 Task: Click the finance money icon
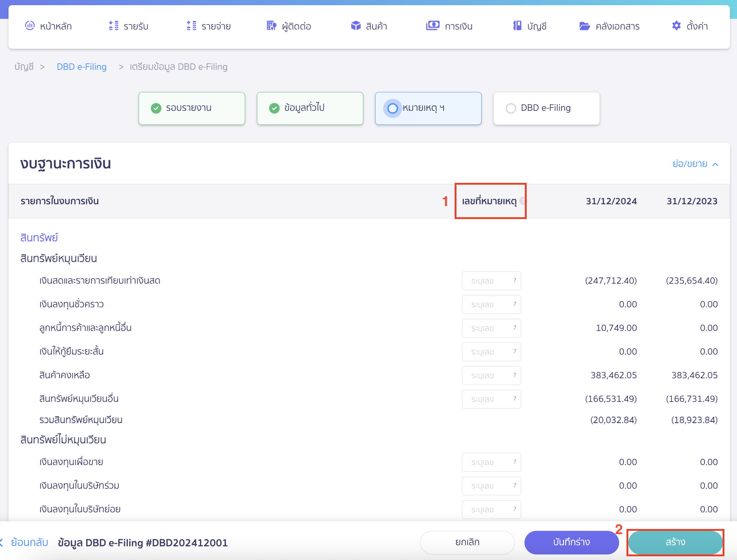click(x=432, y=25)
